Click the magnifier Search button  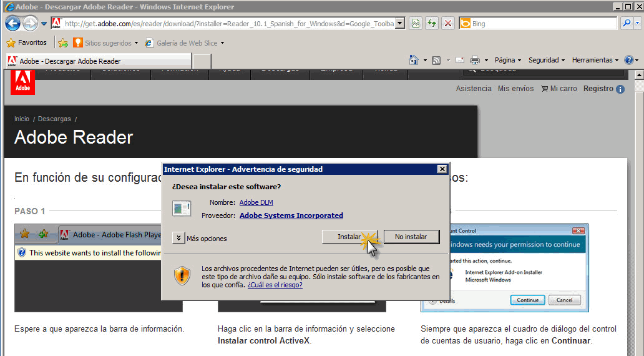click(x=627, y=24)
